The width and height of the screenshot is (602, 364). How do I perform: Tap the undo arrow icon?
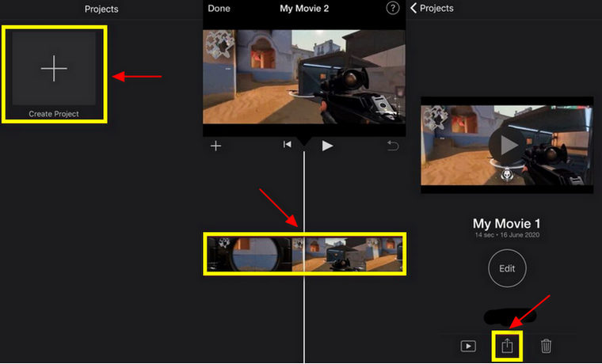[393, 146]
